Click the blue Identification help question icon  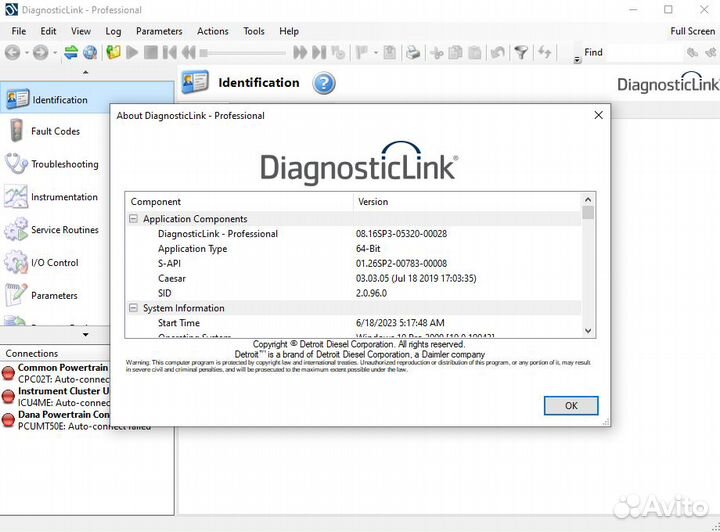(x=324, y=83)
